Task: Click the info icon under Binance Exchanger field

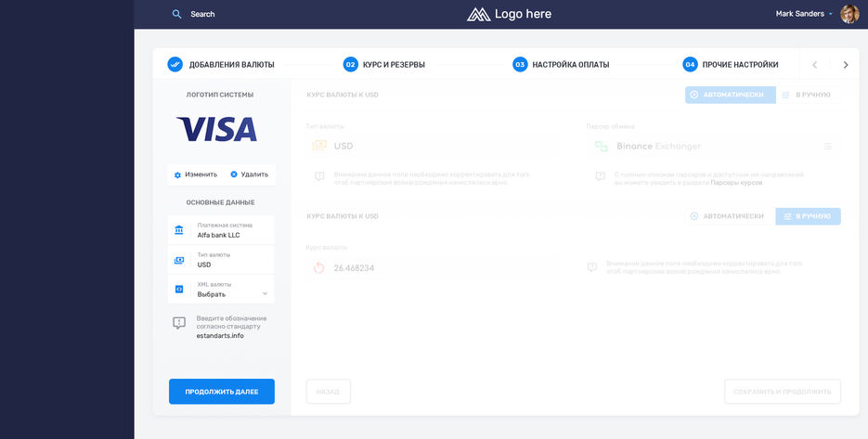Action: tap(600, 176)
